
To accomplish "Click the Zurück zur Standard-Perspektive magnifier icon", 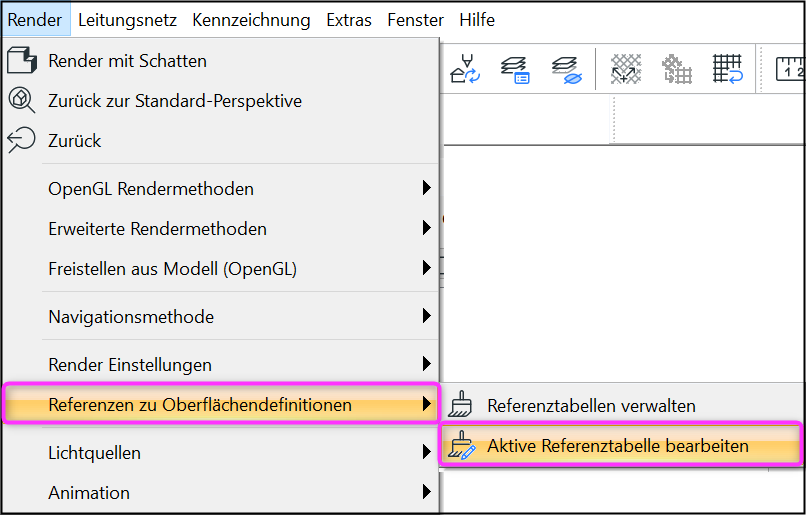I will point(22,100).
